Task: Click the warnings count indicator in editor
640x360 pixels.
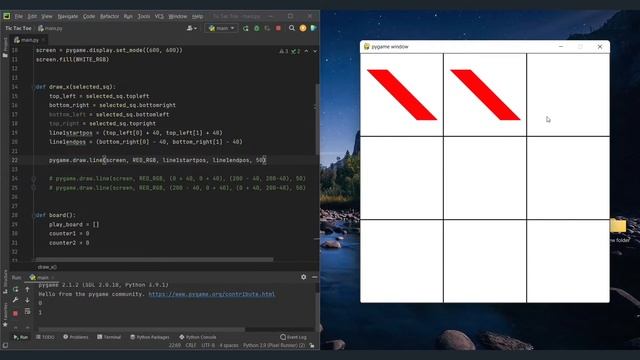Action: [284, 51]
